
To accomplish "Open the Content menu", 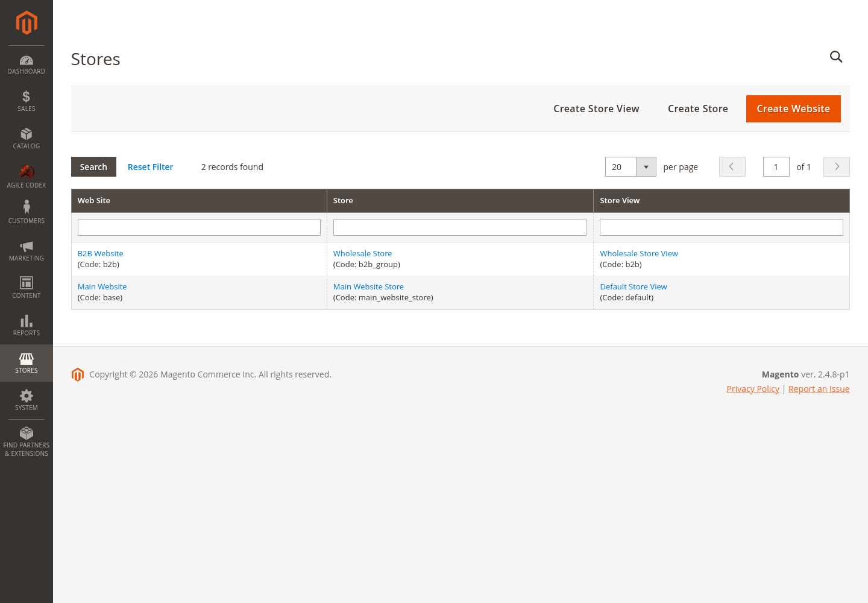I will click(27, 288).
